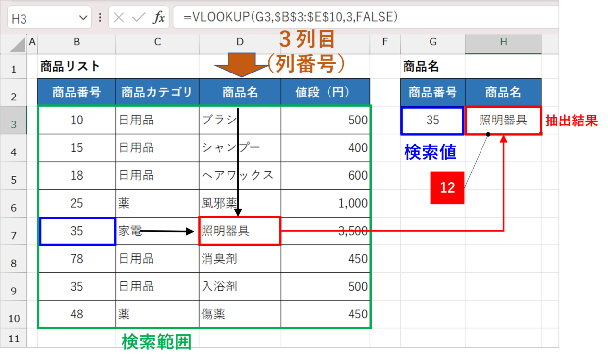Select column C header
The image size is (608, 364).
coord(157,43)
